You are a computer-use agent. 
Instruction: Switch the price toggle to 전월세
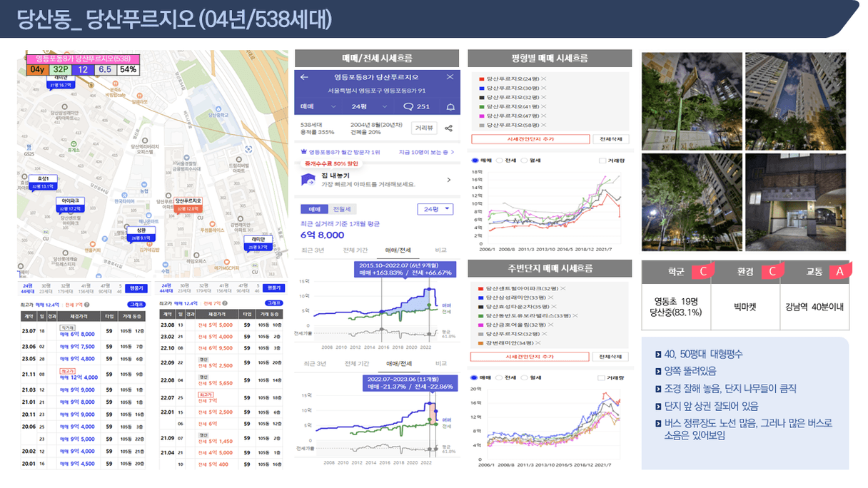(342, 209)
